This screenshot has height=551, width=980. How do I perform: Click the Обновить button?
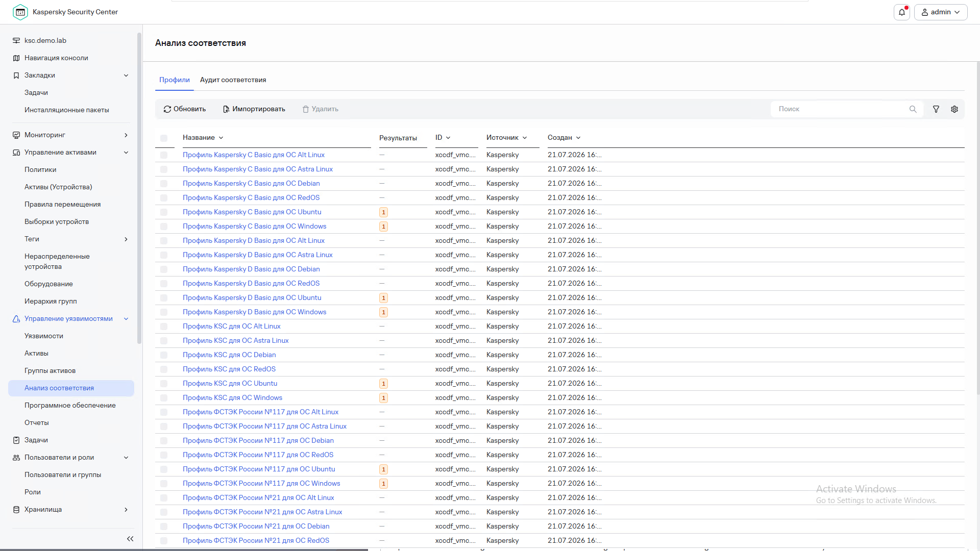point(185,109)
